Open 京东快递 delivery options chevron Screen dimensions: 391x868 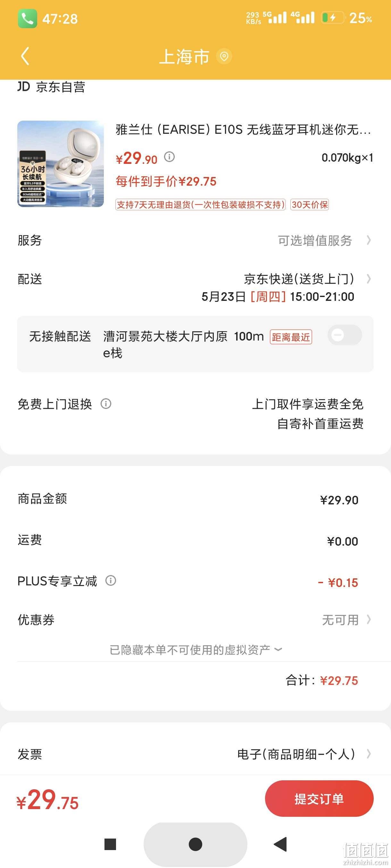pyautogui.click(x=369, y=279)
